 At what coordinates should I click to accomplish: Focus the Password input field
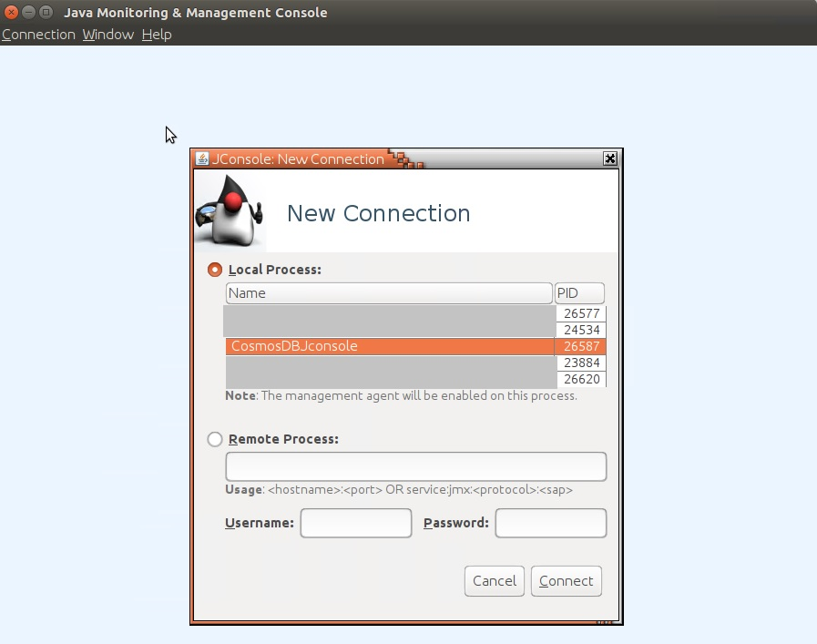pos(550,523)
